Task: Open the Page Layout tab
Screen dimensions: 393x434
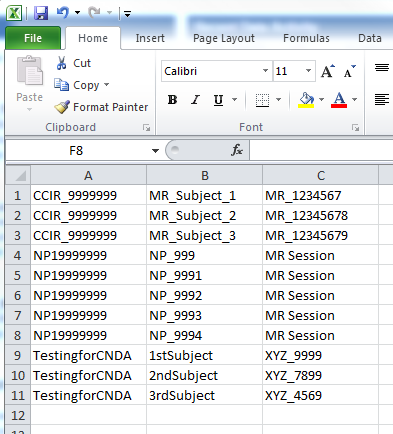Action: point(224,38)
